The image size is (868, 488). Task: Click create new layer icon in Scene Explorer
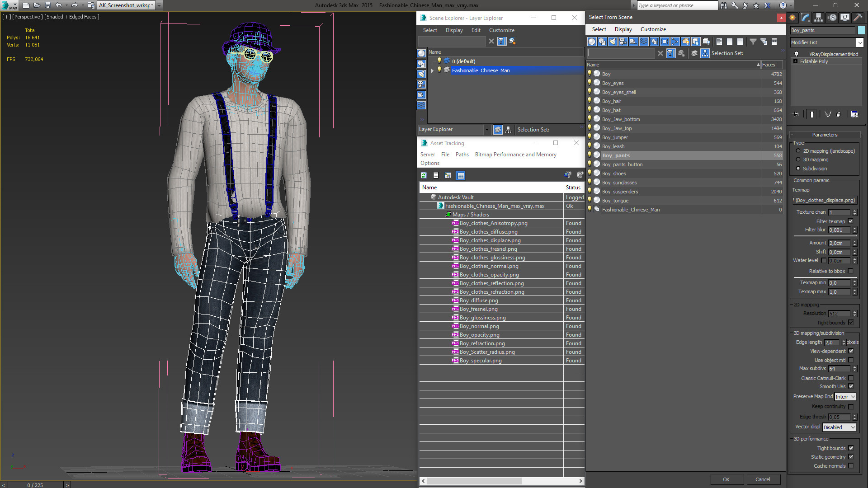click(x=512, y=41)
